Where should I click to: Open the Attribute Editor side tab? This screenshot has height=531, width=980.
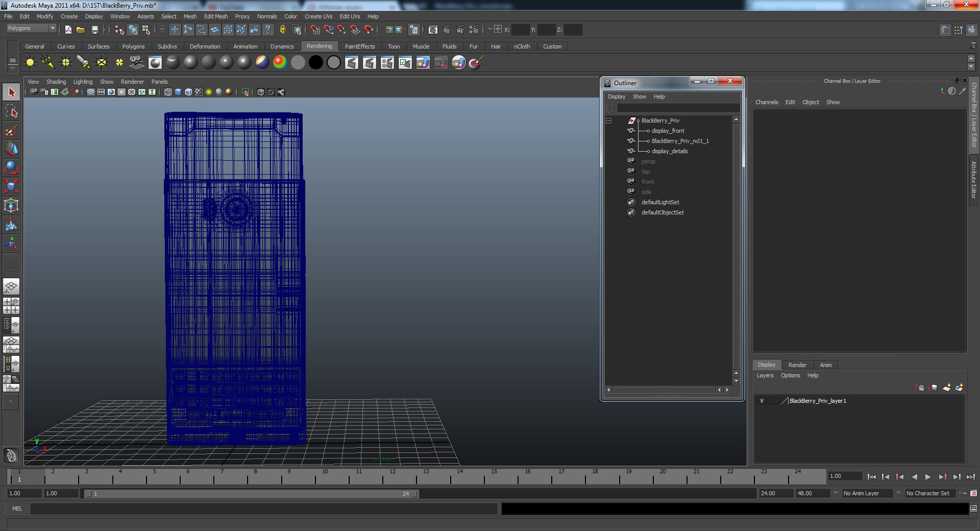point(974,180)
